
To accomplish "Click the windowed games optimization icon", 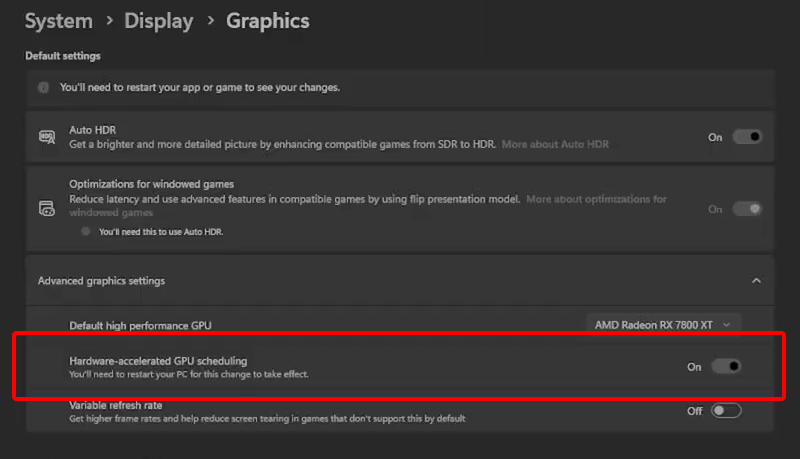I will coord(47,208).
